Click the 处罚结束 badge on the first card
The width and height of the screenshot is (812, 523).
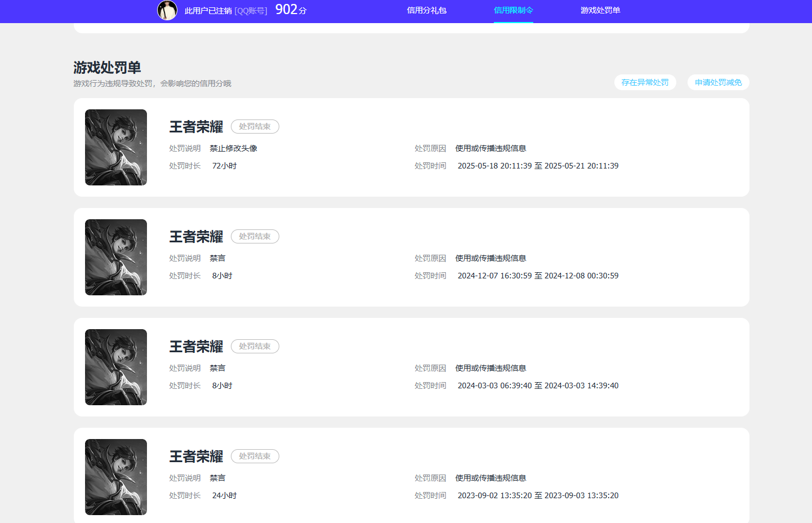(x=255, y=126)
